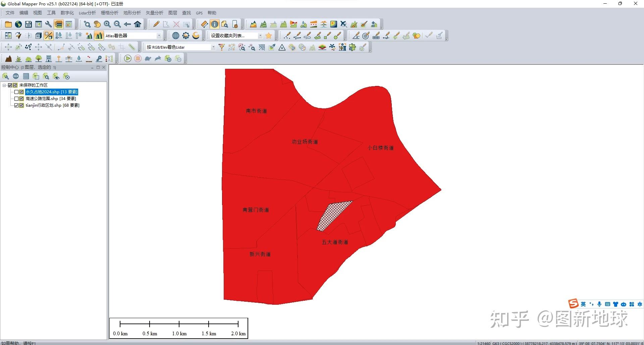Image resolution: width=644 pixels, height=345 pixels.
Task: Open the Lidar分析 menu
Action: (87, 13)
